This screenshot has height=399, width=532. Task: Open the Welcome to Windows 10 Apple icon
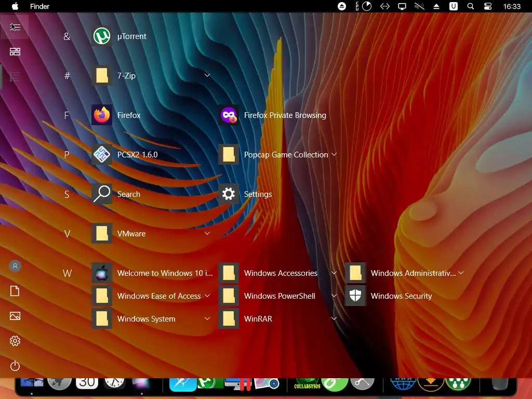point(102,273)
